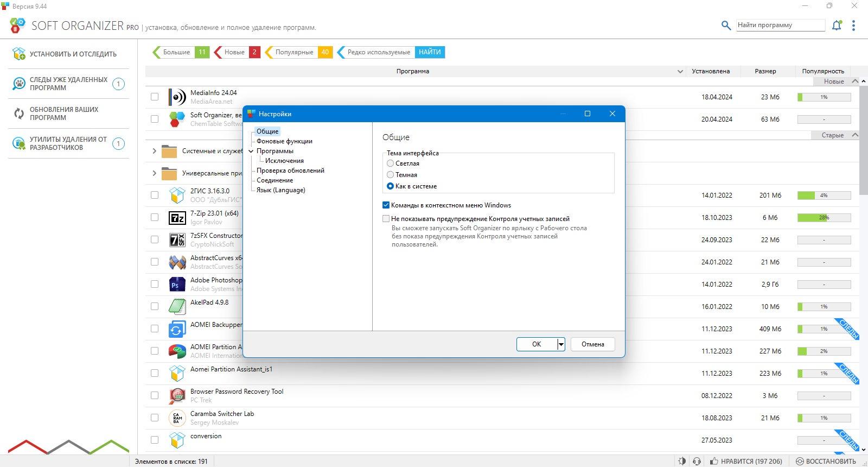Screen dimensions: 868x467
Task: Click the search magnifier icon
Action: pos(726,25)
